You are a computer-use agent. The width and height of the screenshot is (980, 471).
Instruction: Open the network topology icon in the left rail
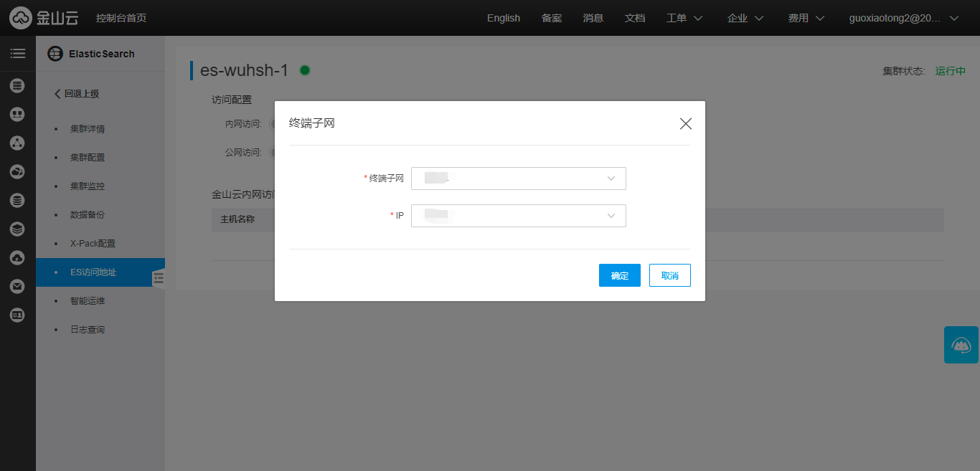pyautogui.click(x=18, y=115)
